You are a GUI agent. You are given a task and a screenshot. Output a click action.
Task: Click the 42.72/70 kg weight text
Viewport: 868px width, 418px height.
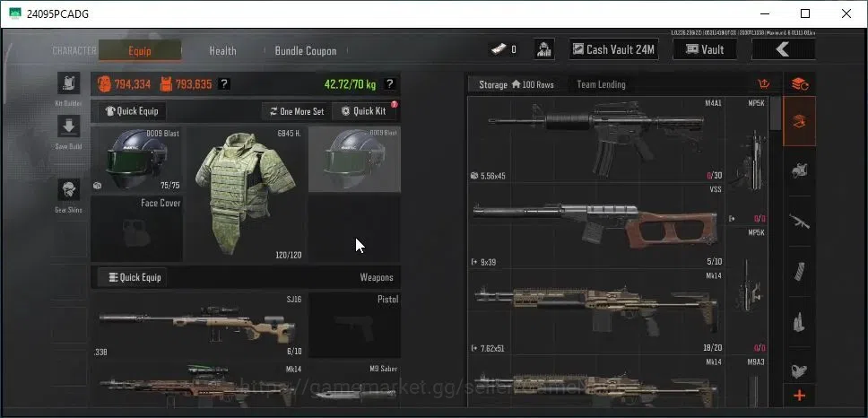point(350,84)
